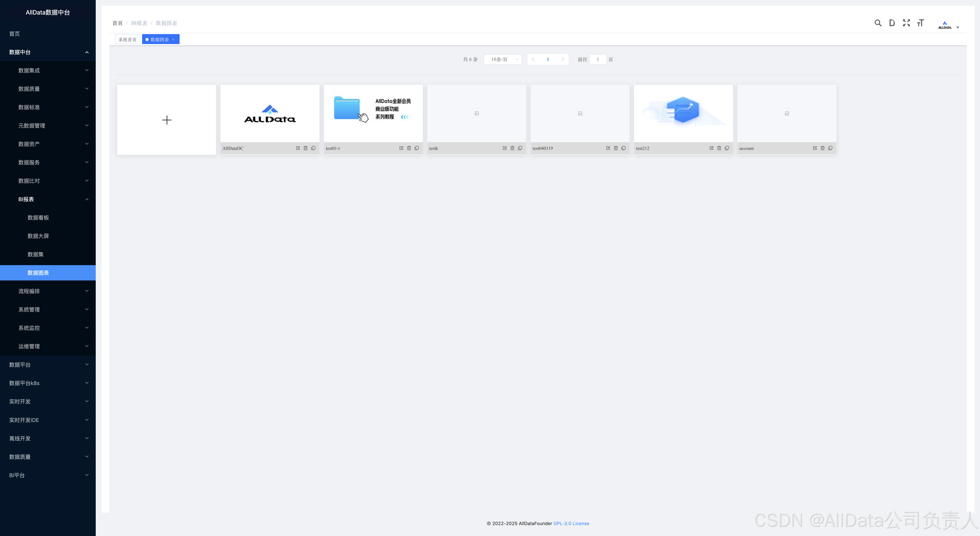This screenshot has width=980, height=536.
Task: Copy the testk chart using duplicate icon
Action: (520, 148)
